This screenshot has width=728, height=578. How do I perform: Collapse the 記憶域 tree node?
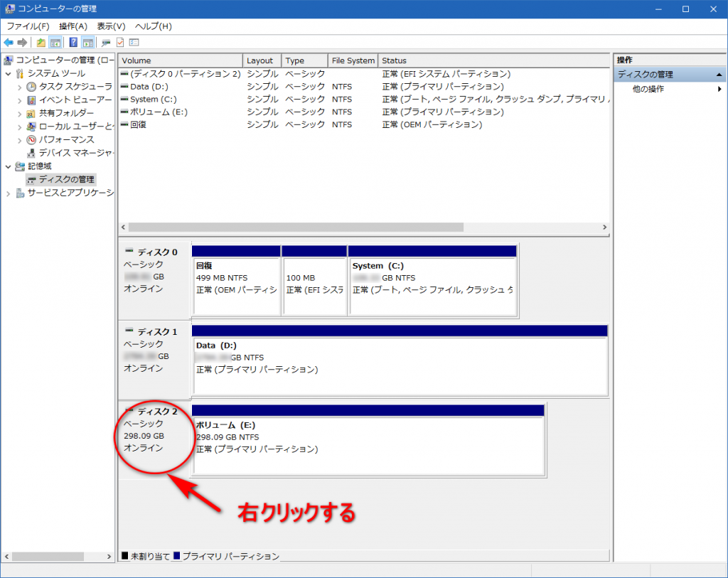coord(9,166)
